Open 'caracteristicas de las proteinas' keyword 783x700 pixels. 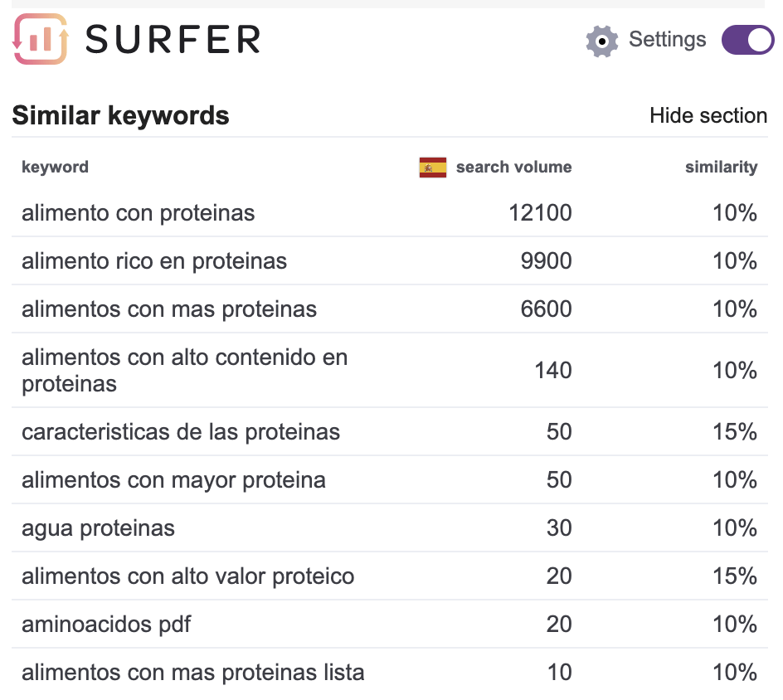[x=181, y=432]
